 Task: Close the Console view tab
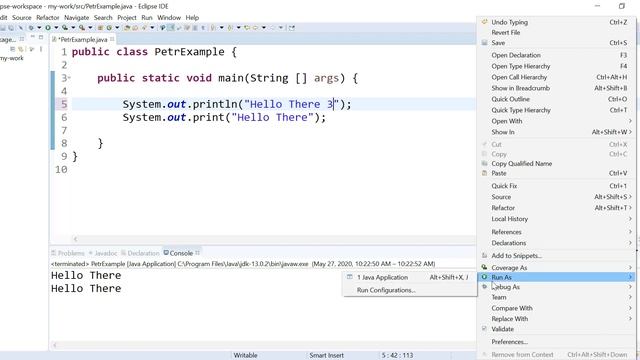(198, 253)
